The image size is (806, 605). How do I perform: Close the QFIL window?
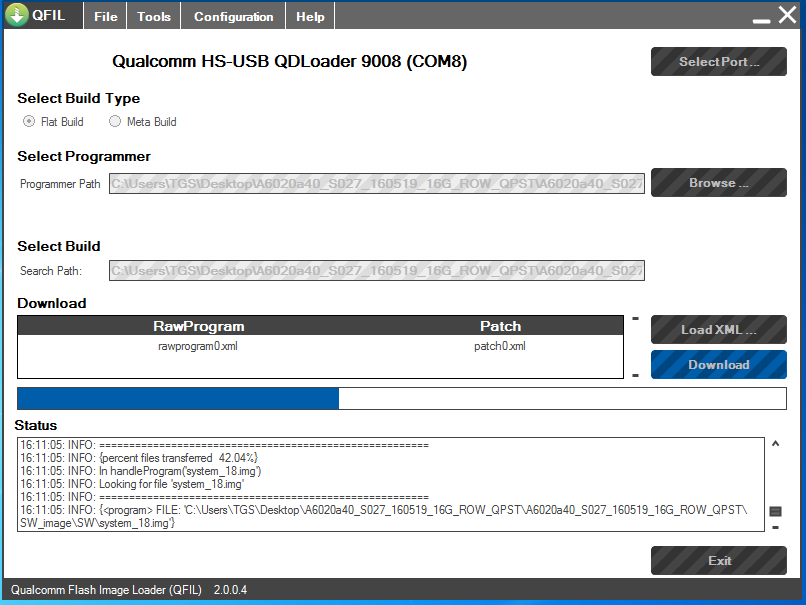[787, 15]
